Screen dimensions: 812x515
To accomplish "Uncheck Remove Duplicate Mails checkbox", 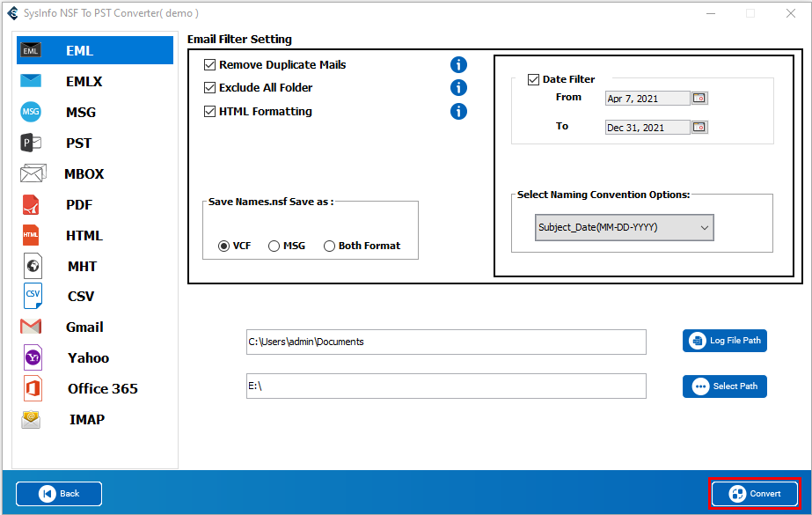I will pyautogui.click(x=210, y=64).
